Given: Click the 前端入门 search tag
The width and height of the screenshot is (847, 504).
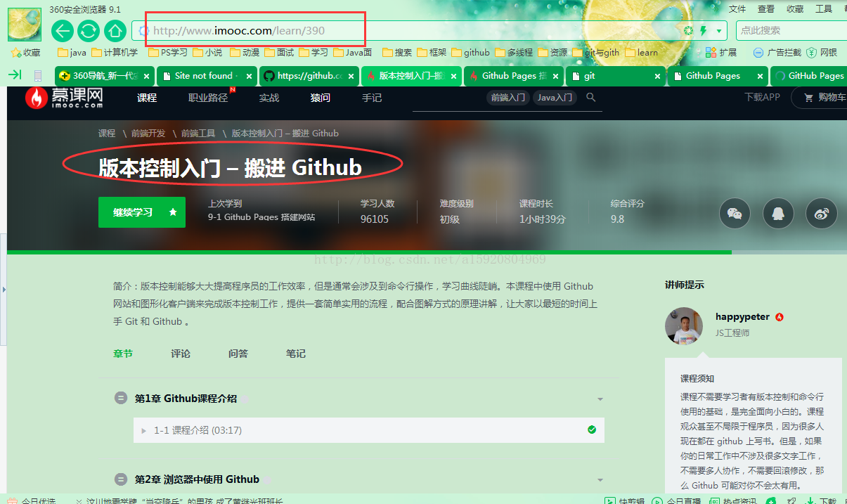Looking at the screenshot, I should tap(508, 98).
